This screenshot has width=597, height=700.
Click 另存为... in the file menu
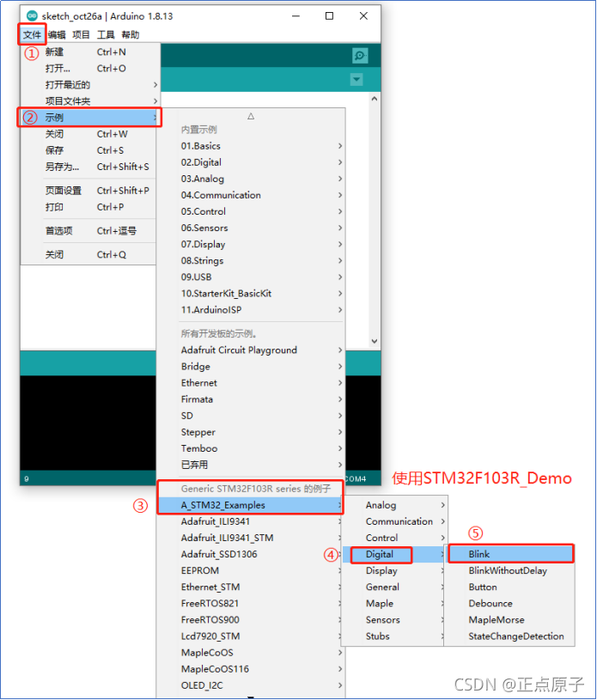[x=90, y=167]
